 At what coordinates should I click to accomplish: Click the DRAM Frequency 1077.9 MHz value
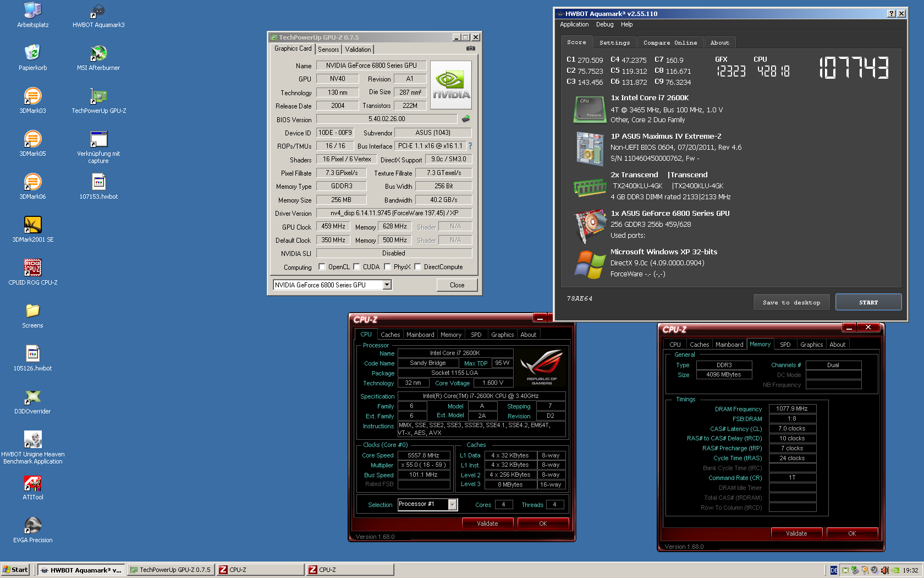pos(792,408)
